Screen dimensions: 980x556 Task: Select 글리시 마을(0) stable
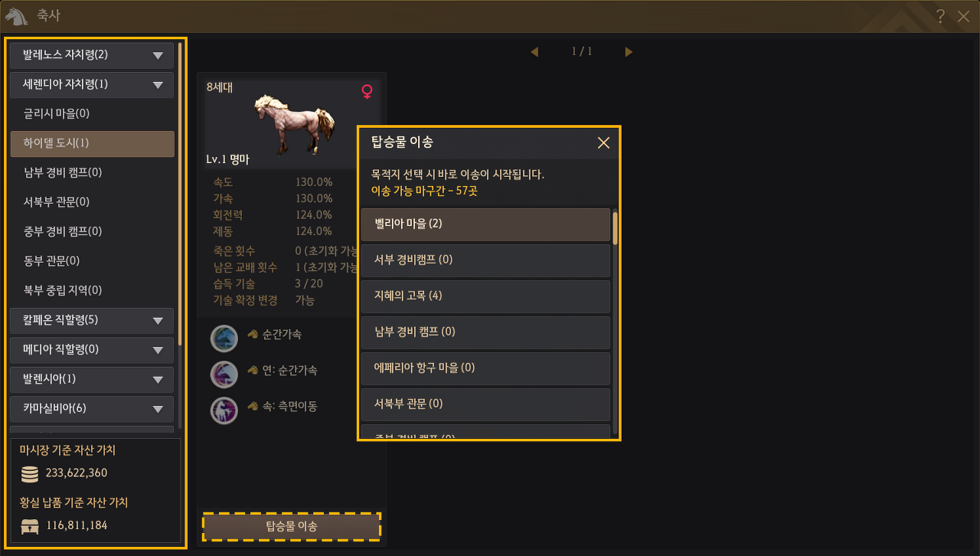[92, 114]
